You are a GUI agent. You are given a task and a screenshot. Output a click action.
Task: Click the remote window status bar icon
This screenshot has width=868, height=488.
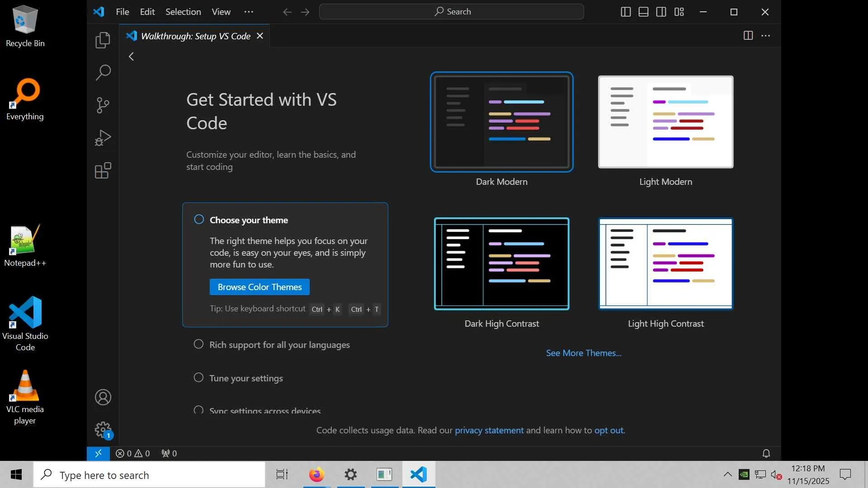[x=98, y=453]
